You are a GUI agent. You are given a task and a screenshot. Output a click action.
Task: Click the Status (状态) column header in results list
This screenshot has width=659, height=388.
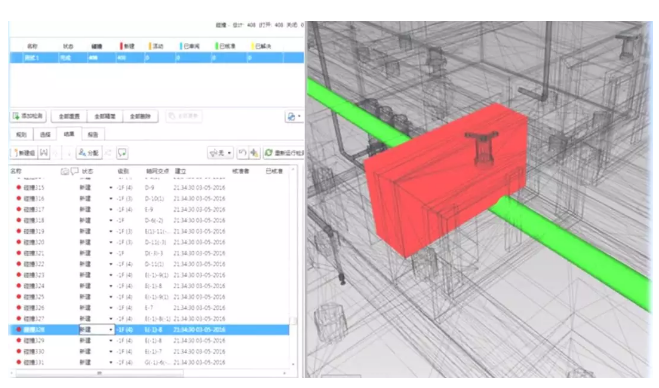click(x=87, y=171)
